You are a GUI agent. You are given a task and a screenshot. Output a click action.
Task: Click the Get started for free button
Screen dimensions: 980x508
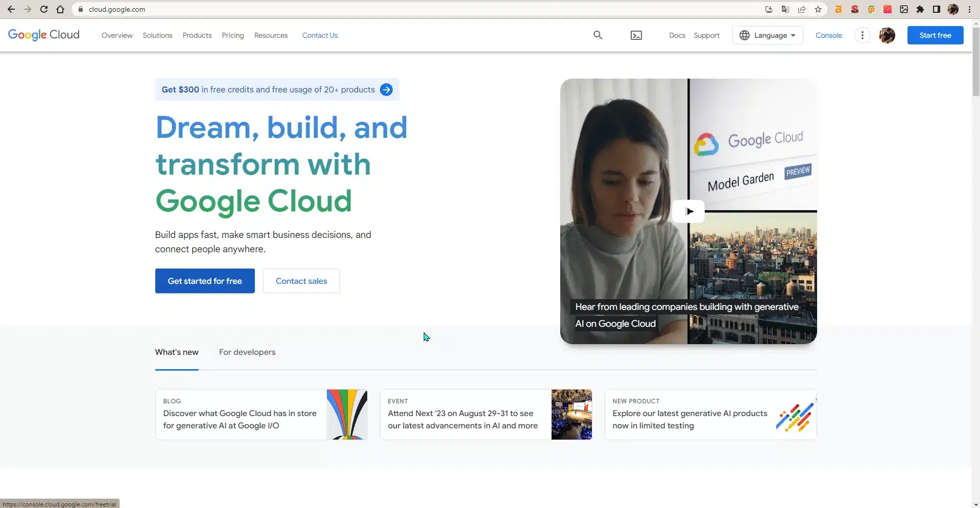(x=205, y=281)
